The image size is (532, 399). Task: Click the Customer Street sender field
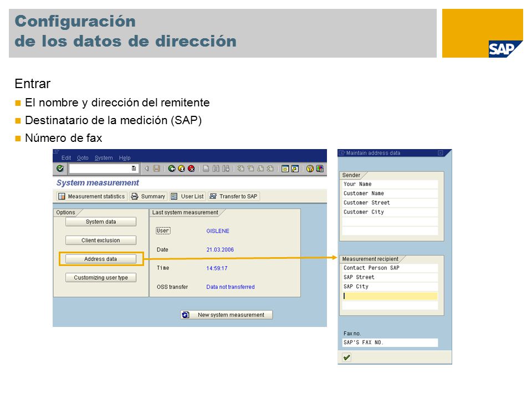pos(390,203)
